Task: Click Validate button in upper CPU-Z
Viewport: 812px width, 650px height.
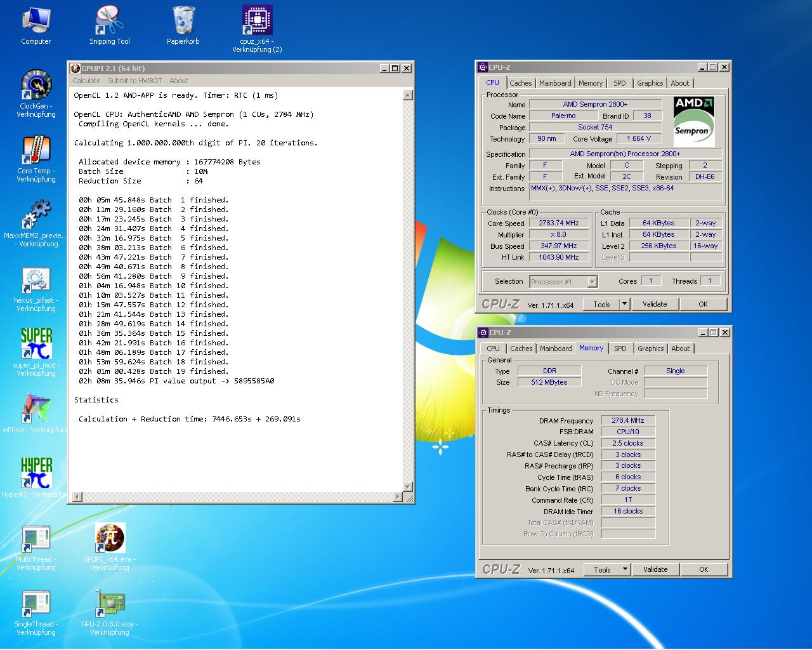Action: [x=655, y=304]
